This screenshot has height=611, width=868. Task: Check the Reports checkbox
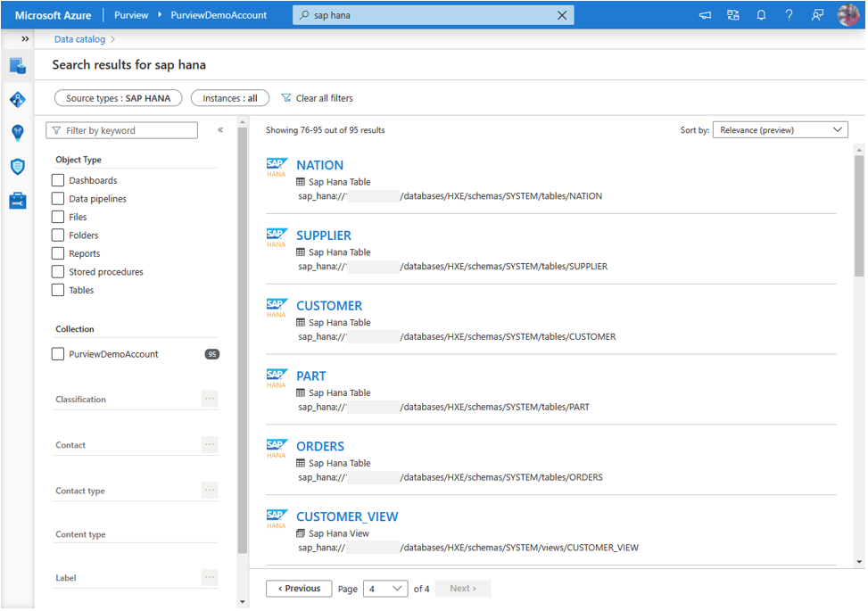point(58,253)
